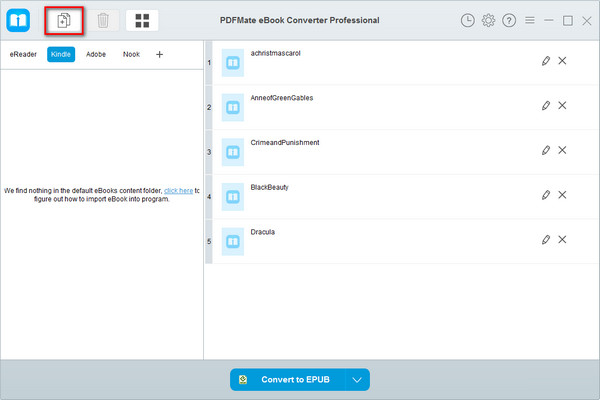600x400 pixels.
Task: Click the BlackBeauty book thumbnail
Action: (x=233, y=197)
